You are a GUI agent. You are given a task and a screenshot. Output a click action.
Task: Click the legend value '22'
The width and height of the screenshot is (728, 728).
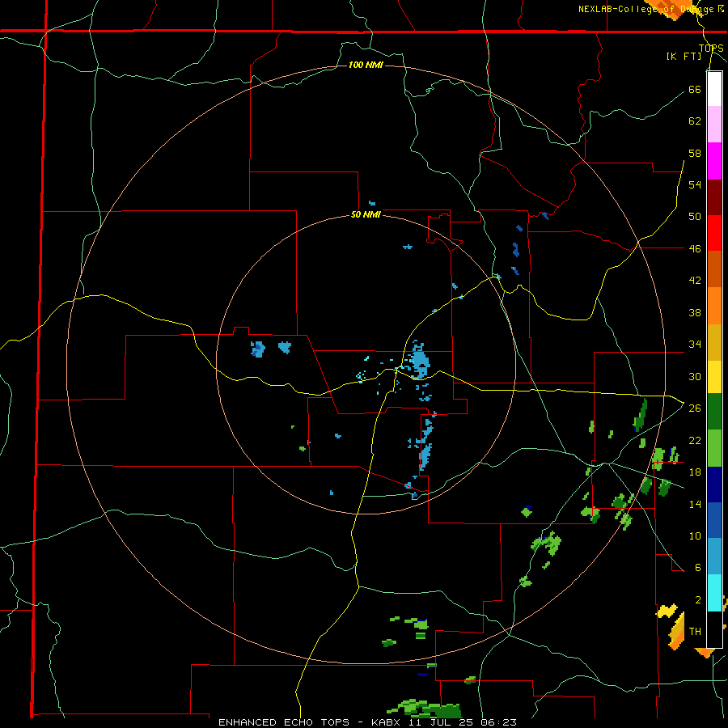pyautogui.click(x=695, y=440)
